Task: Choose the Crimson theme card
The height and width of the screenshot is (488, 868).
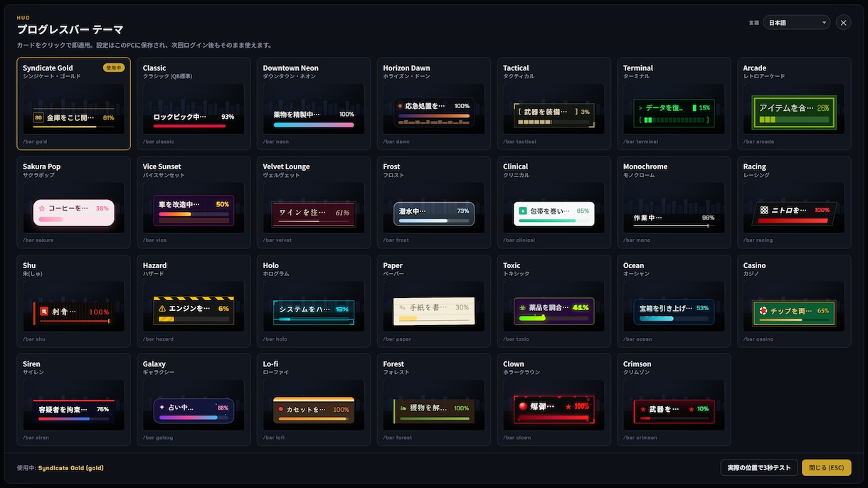Action: pos(674,400)
